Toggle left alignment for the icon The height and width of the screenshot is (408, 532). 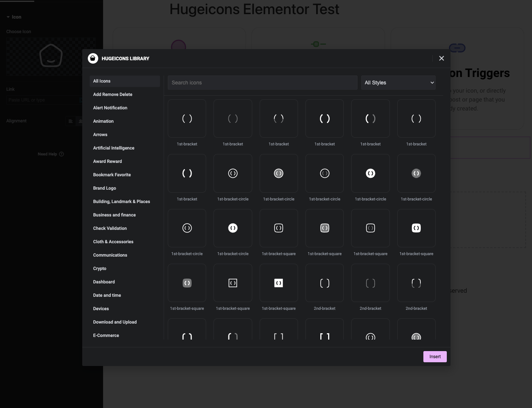pos(70,121)
